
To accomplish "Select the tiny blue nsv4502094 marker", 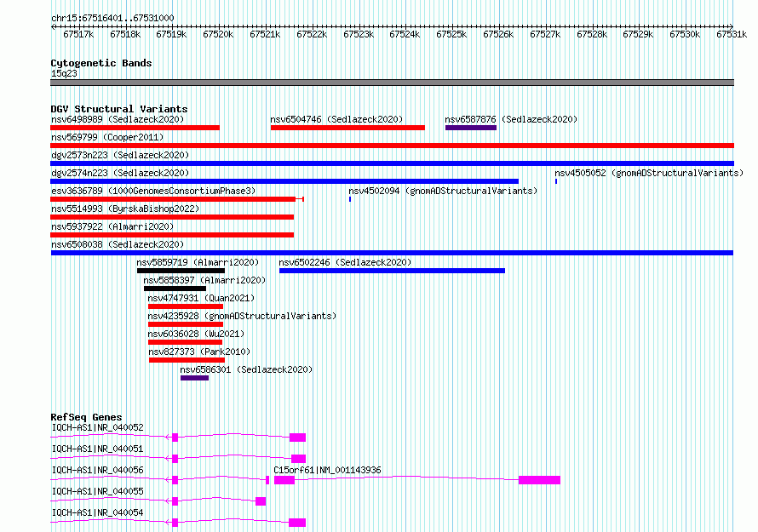I will click(x=350, y=199).
